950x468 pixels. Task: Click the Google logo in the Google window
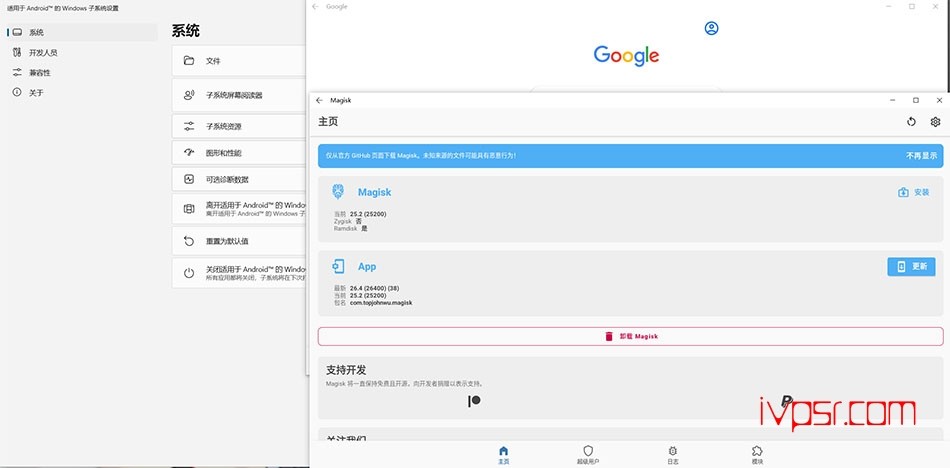[x=626, y=56]
